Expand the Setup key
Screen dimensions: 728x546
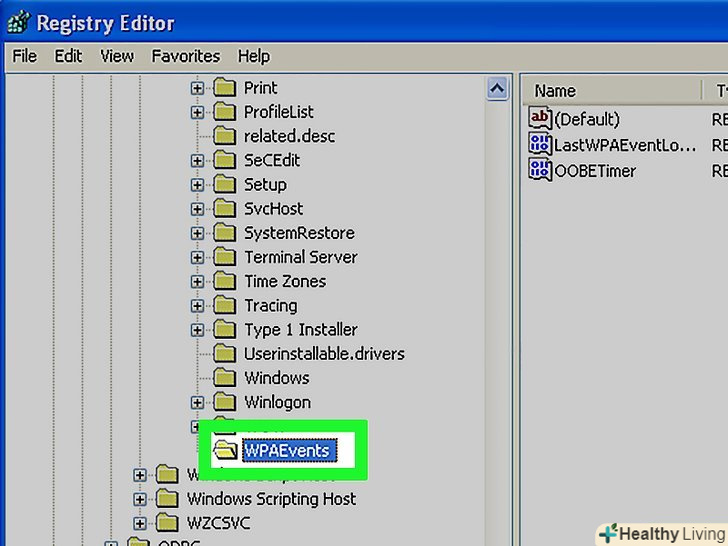coord(197,184)
